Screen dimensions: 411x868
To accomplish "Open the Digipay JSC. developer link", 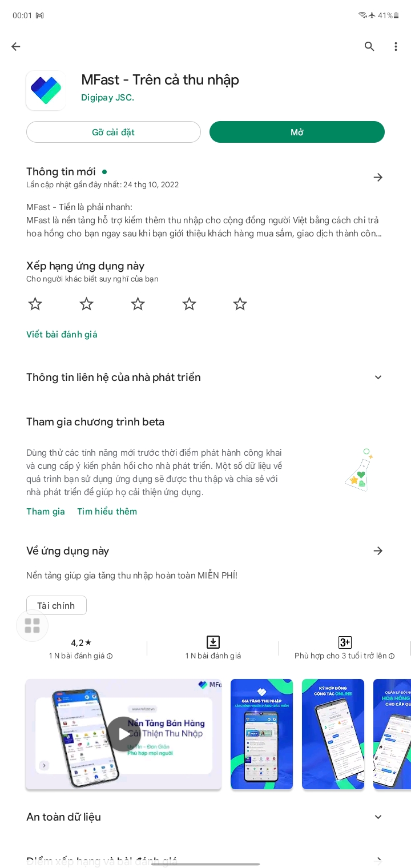I will 107,98.
